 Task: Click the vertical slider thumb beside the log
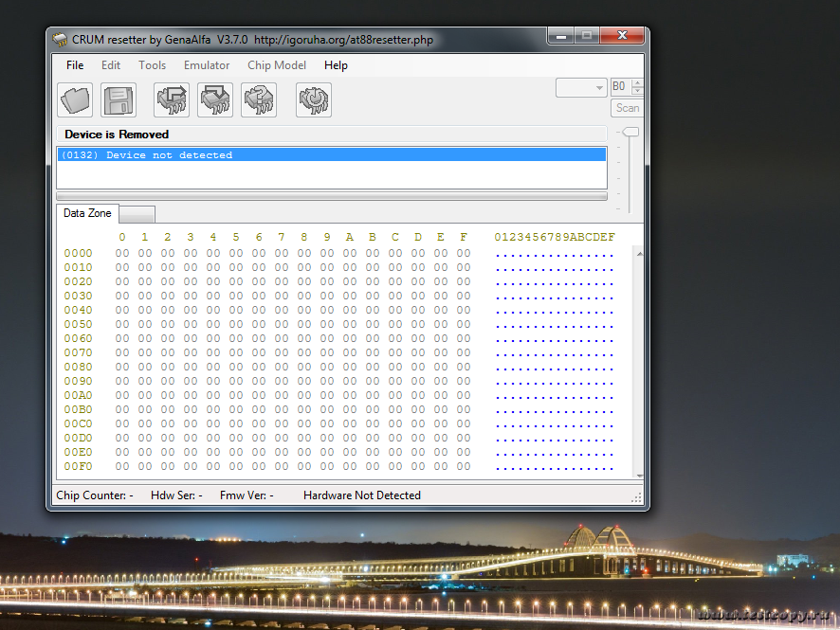[630, 132]
